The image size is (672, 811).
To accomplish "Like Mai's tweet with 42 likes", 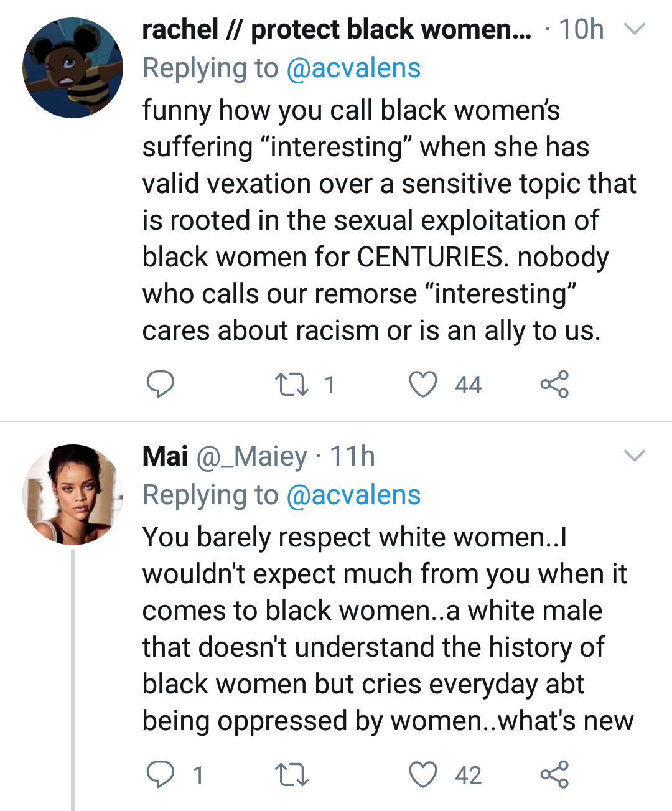I will click(x=423, y=775).
